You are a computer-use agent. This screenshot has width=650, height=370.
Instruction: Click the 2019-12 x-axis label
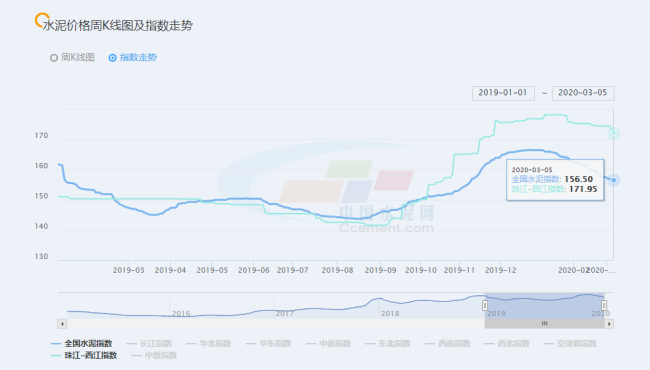click(501, 270)
